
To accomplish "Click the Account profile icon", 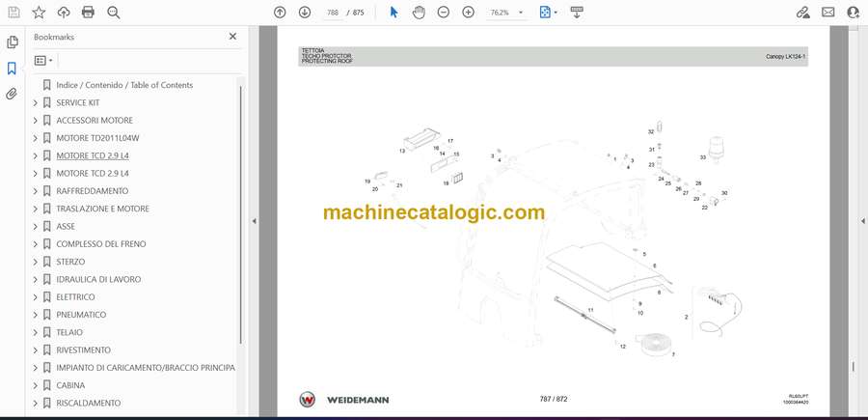I will point(854,13).
